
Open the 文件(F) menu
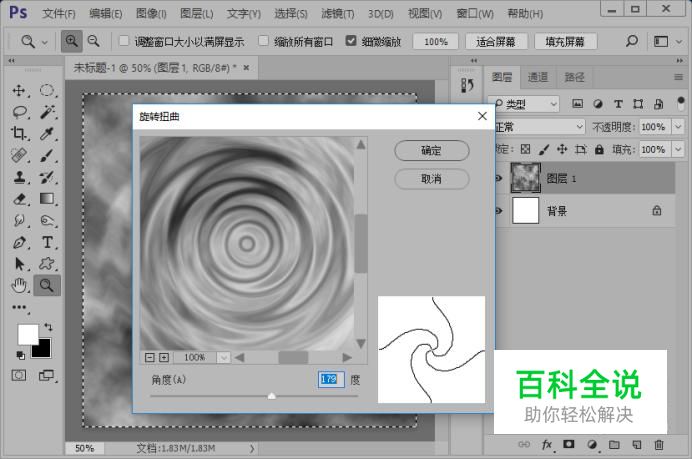coord(58,14)
